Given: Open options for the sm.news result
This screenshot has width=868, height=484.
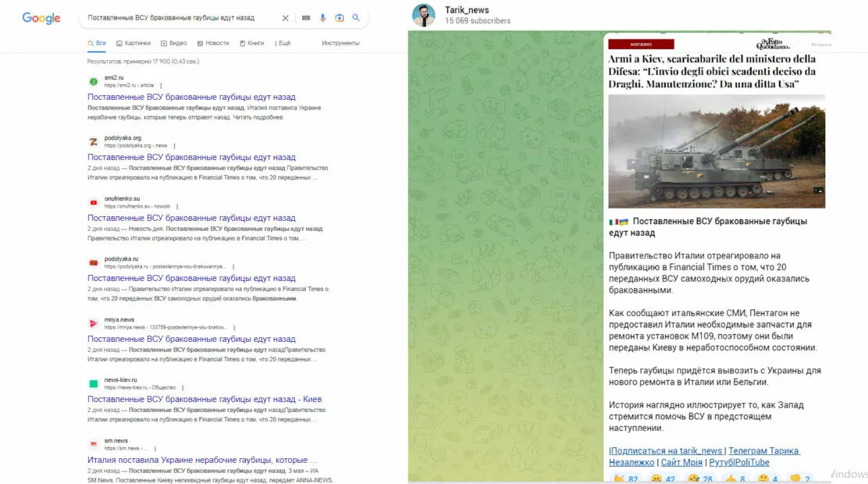Looking at the screenshot, I should (155, 449).
